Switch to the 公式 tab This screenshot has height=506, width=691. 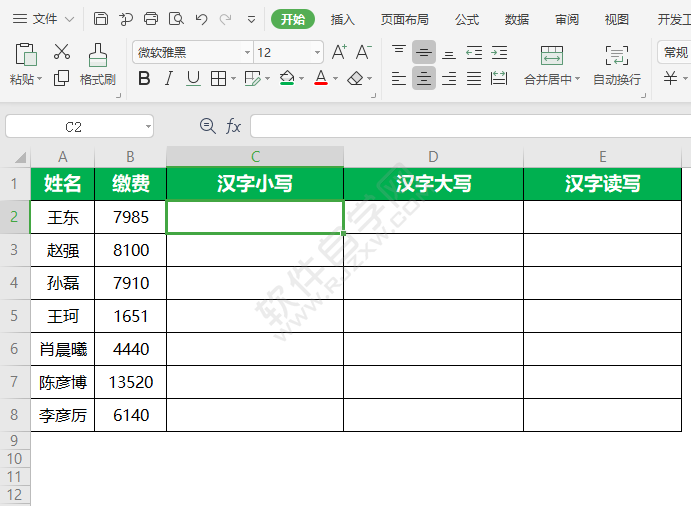(467, 19)
